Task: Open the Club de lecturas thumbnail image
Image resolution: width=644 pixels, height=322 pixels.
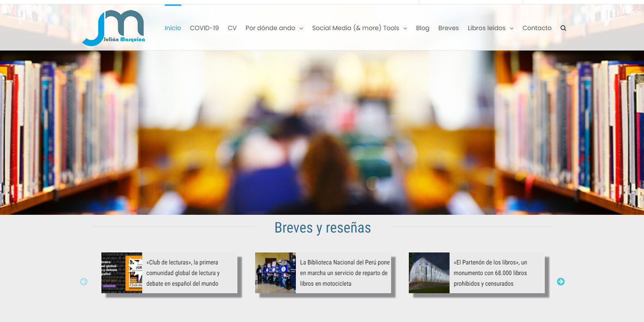Action: click(122, 273)
